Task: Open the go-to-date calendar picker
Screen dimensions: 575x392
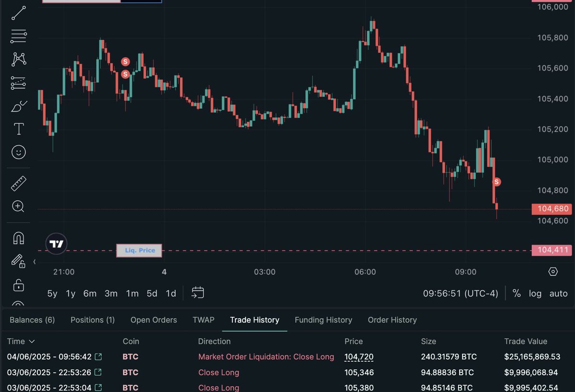Action: click(196, 292)
